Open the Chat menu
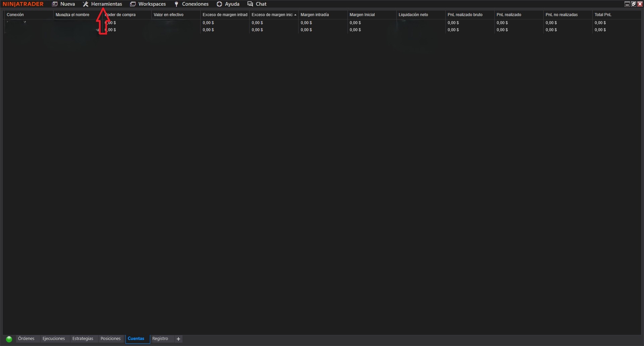 (257, 4)
